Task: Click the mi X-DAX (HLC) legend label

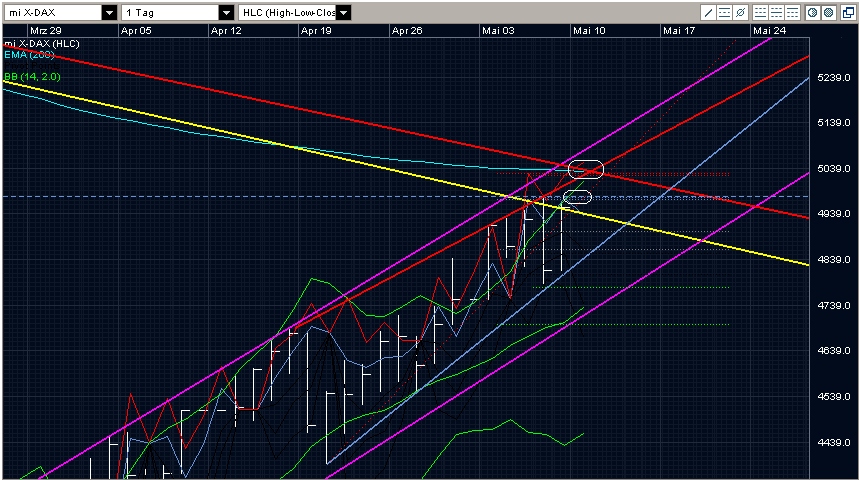Action: [42, 44]
